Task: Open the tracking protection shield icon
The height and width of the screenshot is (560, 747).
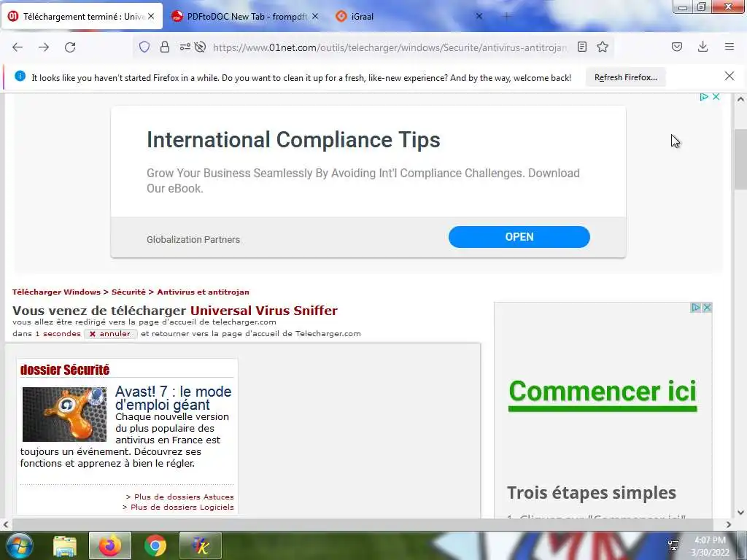Action: coord(144,47)
